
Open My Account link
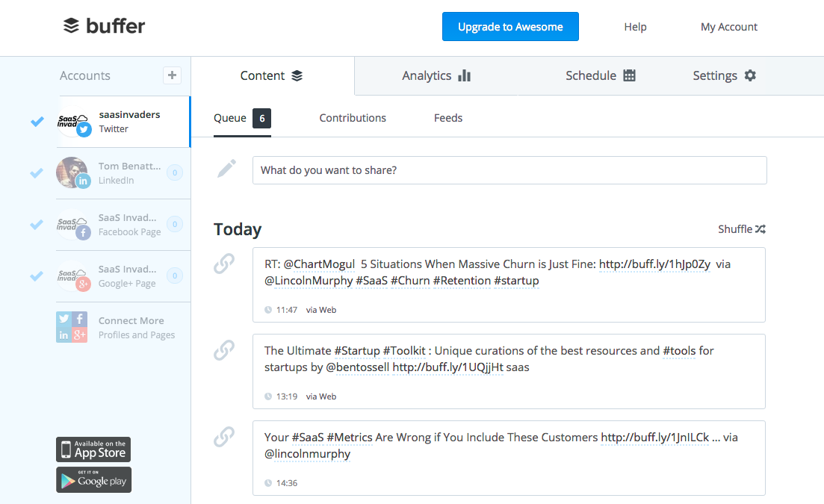tap(729, 27)
